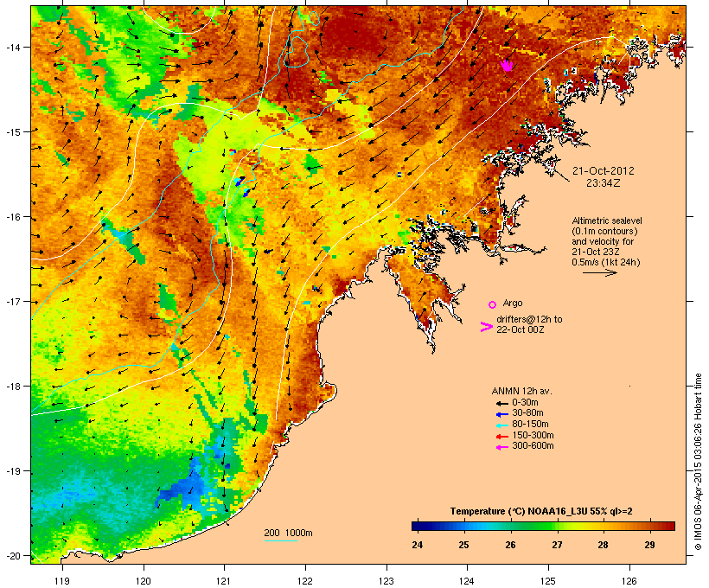Image resolution: width=709 pixels, height=588 pixels.
Task: Click the cyan 200m isobath legend line
Action: coord(280,540)
